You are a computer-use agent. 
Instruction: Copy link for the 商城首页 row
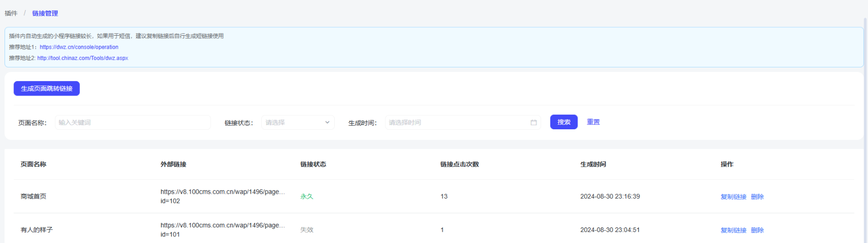coord(733,197)
